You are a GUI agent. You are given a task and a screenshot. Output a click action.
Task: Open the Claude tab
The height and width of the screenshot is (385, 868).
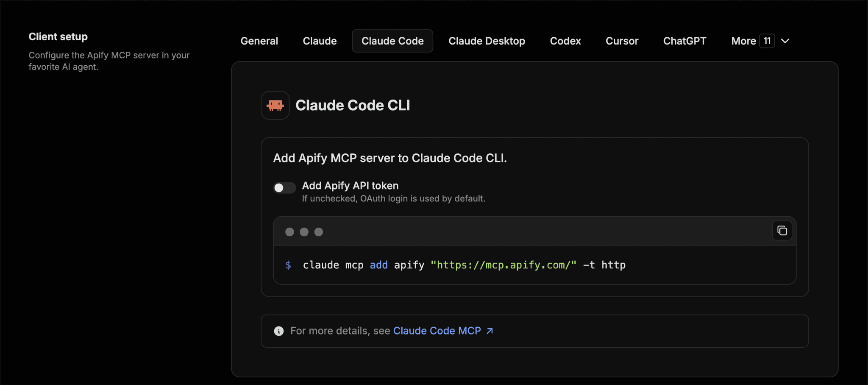320,41
